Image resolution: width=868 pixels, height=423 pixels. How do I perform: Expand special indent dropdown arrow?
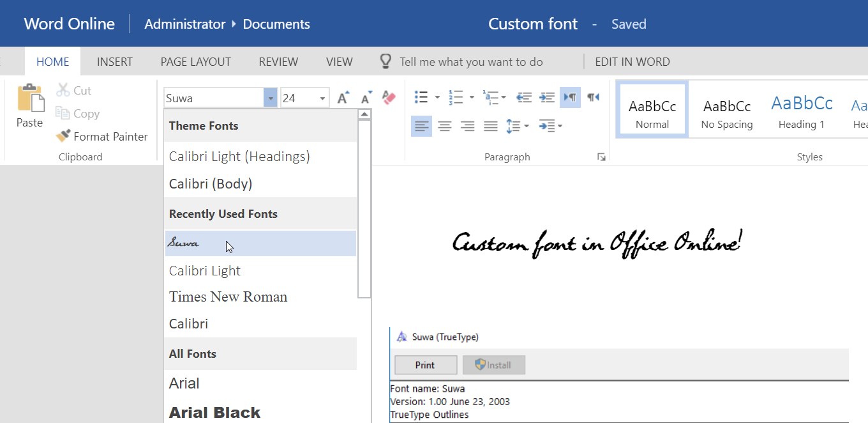pos(560,127)
